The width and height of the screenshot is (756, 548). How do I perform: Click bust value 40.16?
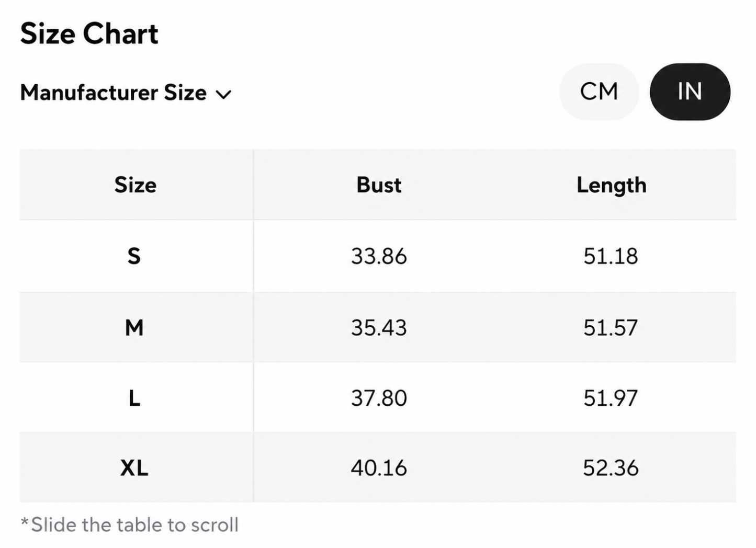pos(379,467)
